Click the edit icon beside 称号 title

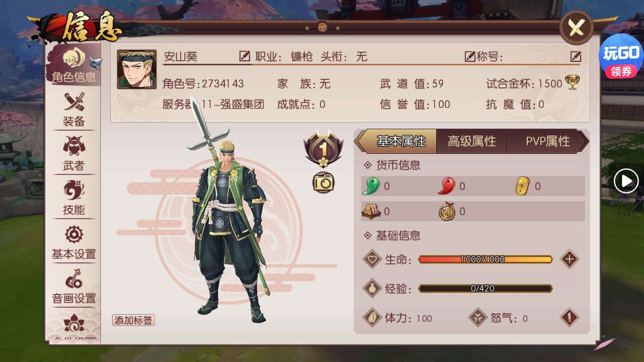pyautogui.click(x=576, y=56)
